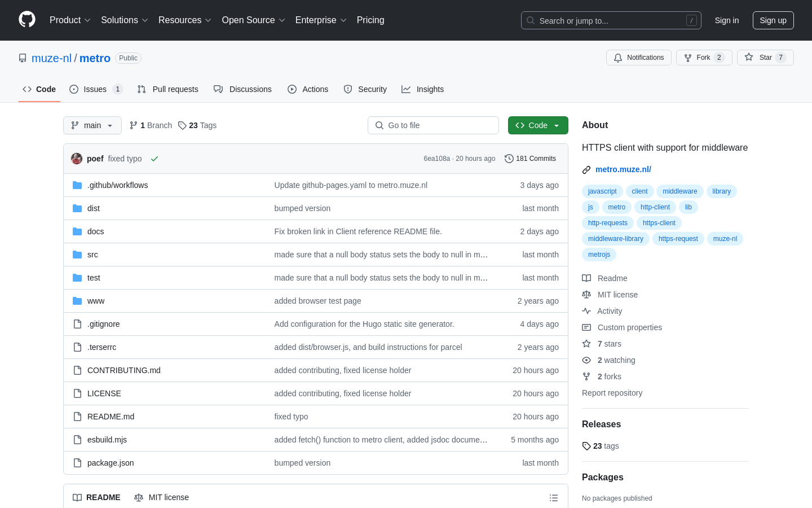This screenshot has height=508, width=812.
Task: Click the http-client topic tag
Action: pos(655,207)
